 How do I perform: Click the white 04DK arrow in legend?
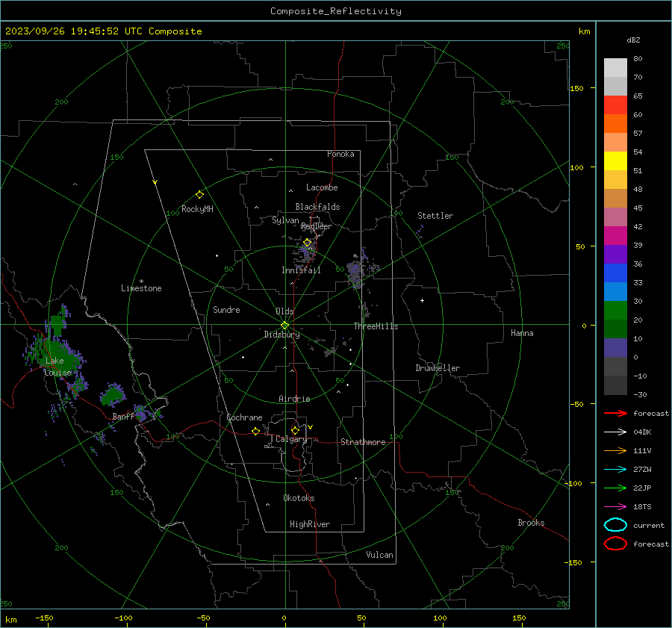click(x=615, y=432)
